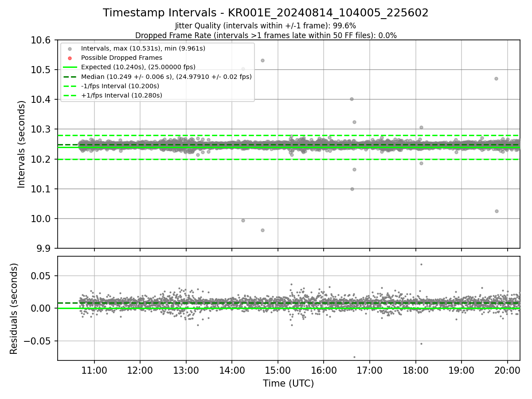This screenshot has height=399, width=532.
Task: Click the 18:00 time tick label
Action: coord(415,370)
